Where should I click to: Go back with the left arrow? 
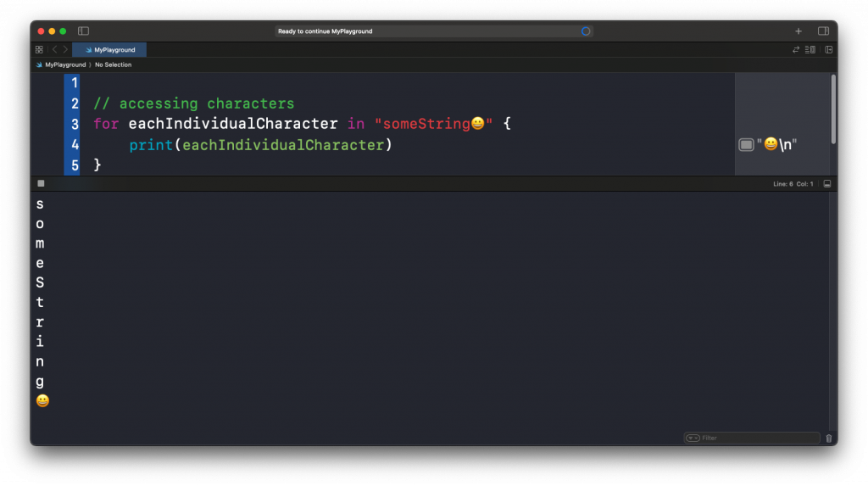tap(54, 50)
